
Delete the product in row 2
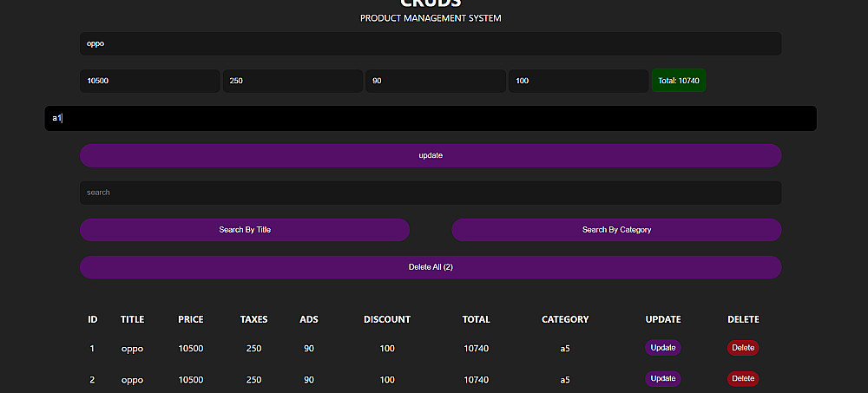[743, 379]
